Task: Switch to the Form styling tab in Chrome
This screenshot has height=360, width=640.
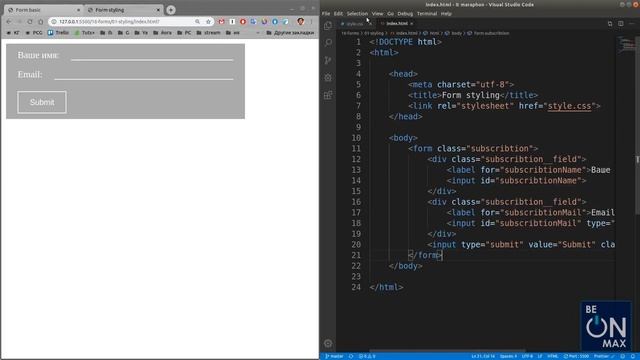Action: [x=123, y=10]
